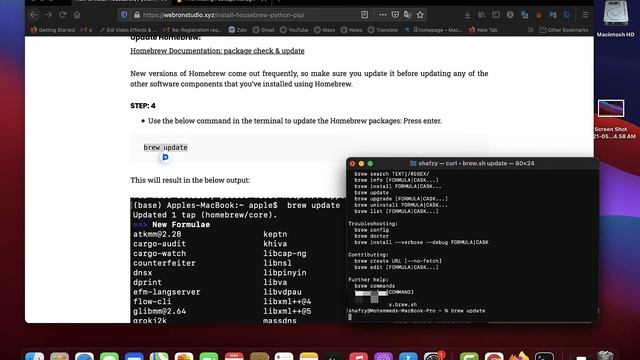Open the Maps bookmark

pyautogui.click(x=324, y=30)
